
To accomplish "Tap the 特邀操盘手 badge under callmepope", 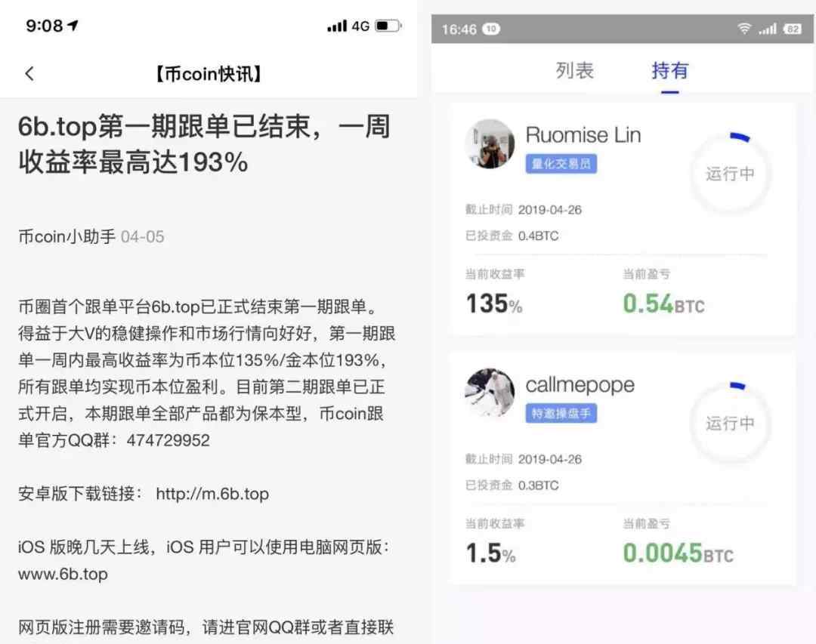I will coord(561,414).
